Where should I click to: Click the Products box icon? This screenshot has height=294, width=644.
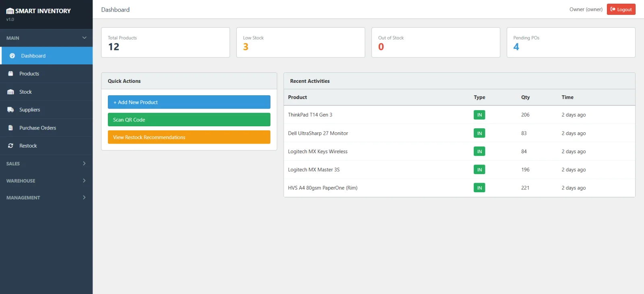click(x=11, y=74)
